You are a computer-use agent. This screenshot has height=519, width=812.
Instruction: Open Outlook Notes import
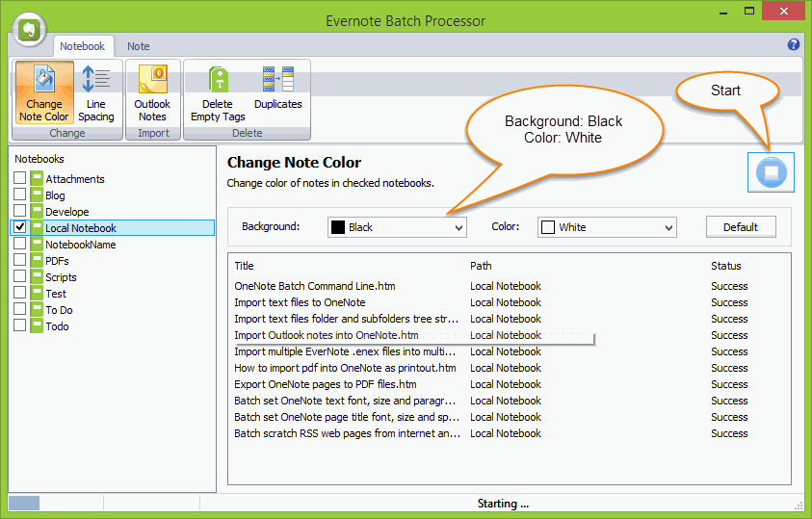tap(152, 93)
